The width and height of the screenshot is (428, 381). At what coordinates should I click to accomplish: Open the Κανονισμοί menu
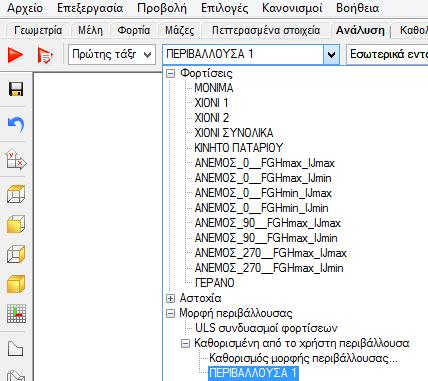[x=292, y=8]
